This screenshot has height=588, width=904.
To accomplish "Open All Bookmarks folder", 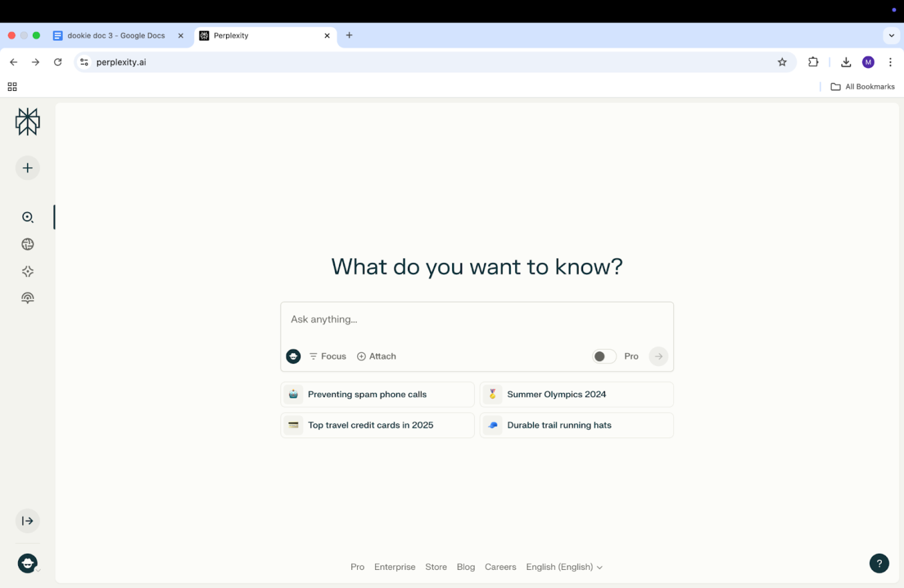I will point(863,86).
